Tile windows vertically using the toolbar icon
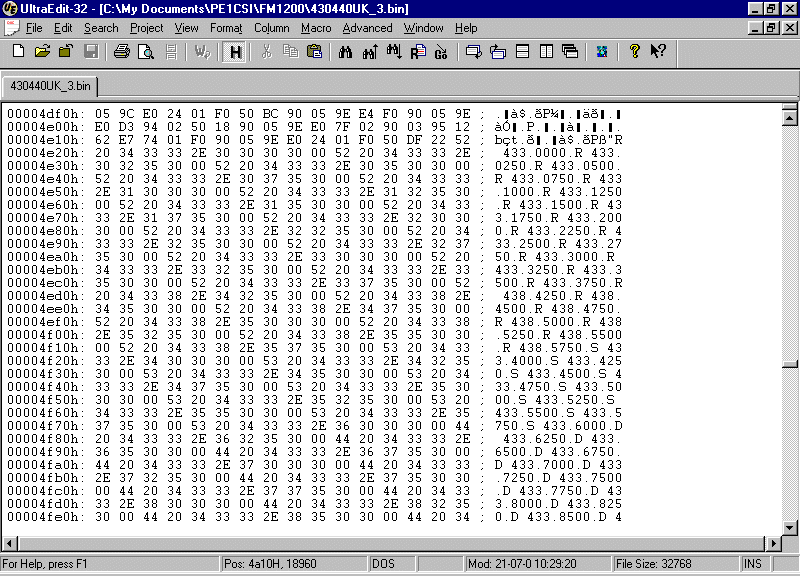800x576 pixels. point(546,52)
